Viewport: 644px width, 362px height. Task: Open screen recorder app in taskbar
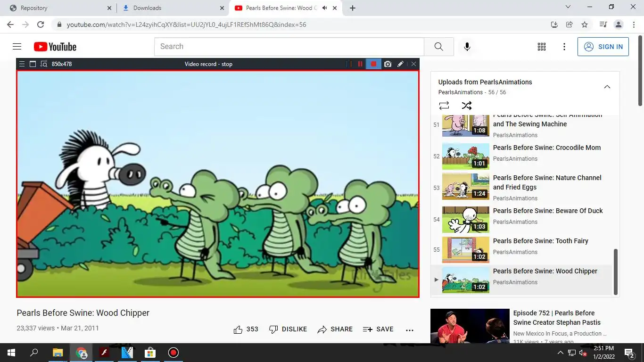tap(173, 353)
